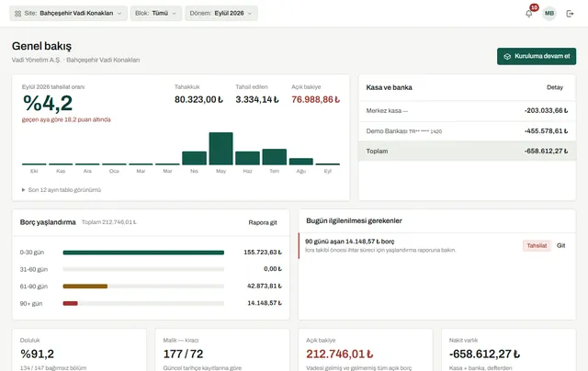Click Git next to Tahsilat tag
Image resolution: width=588 pixels, height=371 pixels.
(x=561, y=245)
